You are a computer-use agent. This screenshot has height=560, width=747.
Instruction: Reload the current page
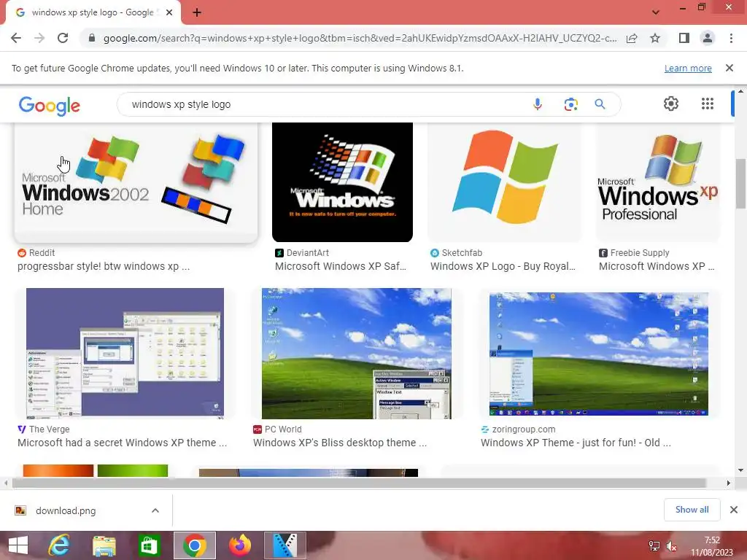(x=63, y=38)
